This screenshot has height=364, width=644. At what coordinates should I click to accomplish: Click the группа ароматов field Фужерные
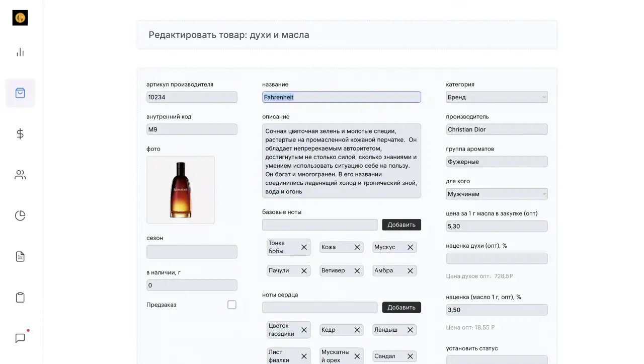click(x=497, y=162)
